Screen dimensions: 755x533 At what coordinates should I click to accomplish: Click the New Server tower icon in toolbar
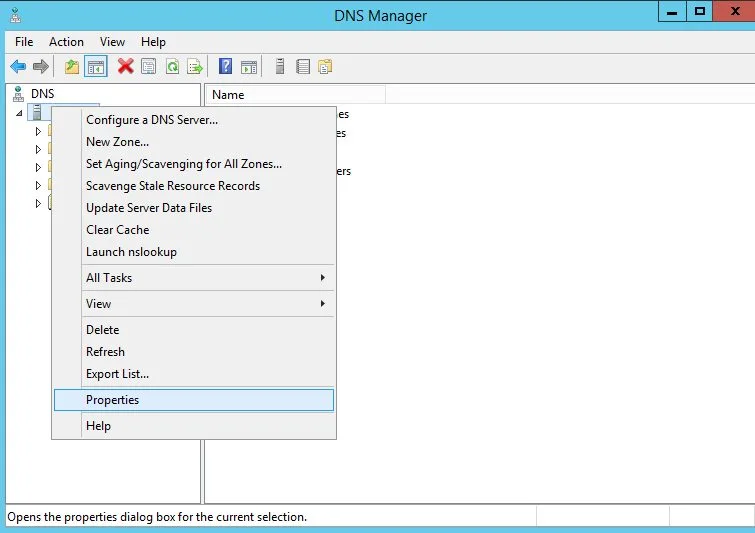tap(280, 67)
